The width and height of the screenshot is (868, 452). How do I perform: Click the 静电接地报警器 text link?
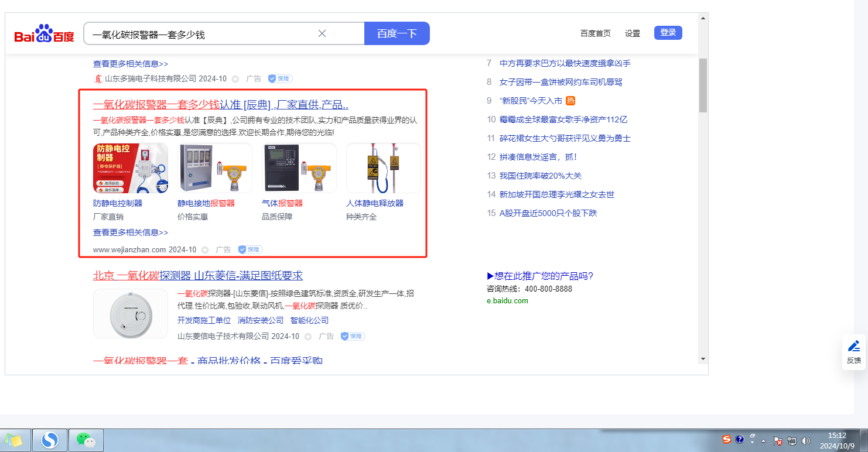coord(206,203)
